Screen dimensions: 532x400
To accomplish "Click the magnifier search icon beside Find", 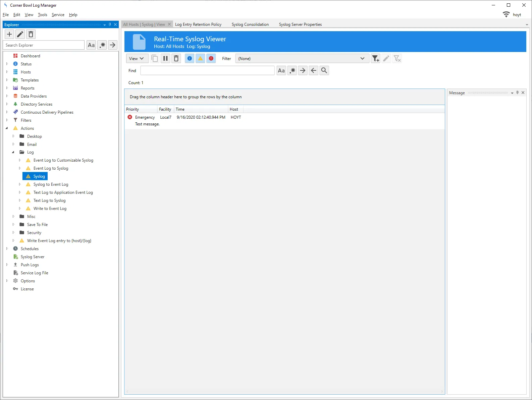I will 324,70.
